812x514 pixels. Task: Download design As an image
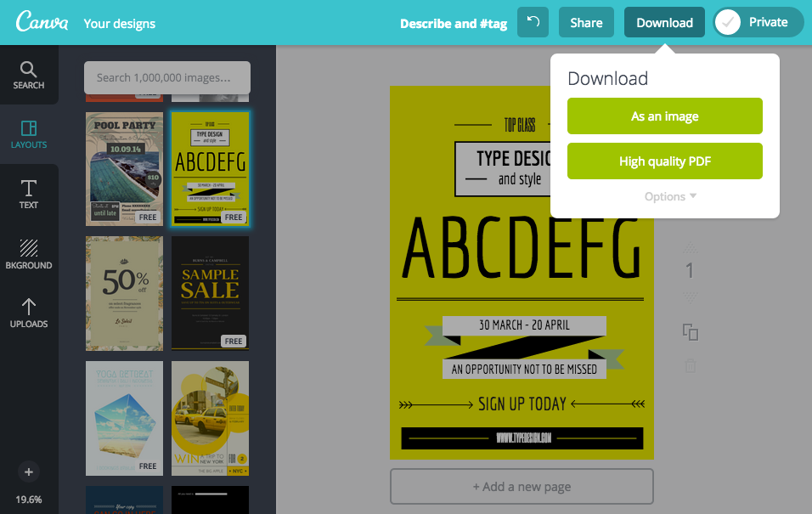point(665,116)
